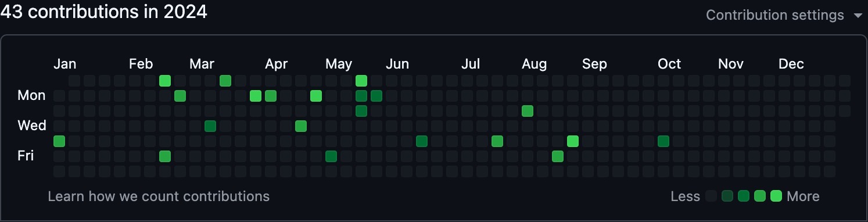Viewport: 868px width, 222px height.
Task: Click the Sep month label
Action: (x=594, y=64)
